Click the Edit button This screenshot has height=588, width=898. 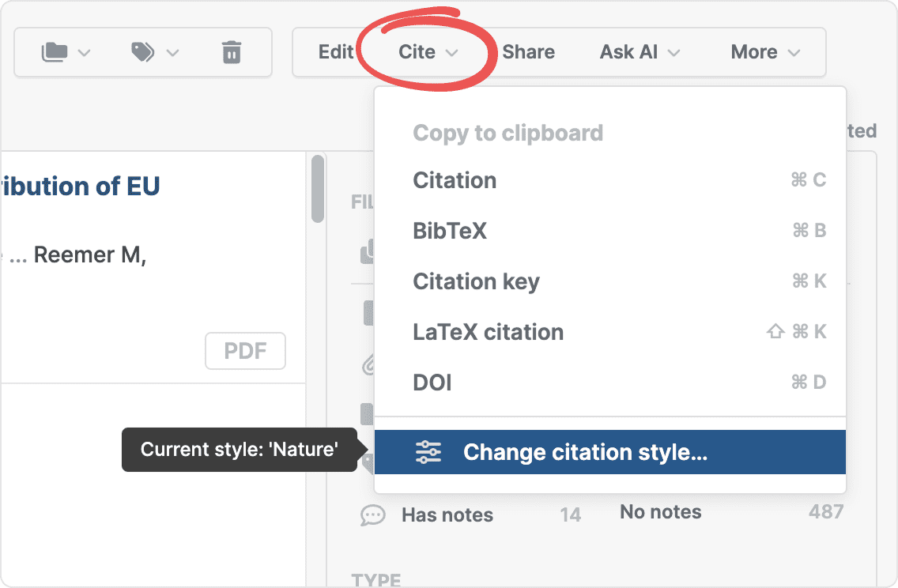(x=335, y=52)
